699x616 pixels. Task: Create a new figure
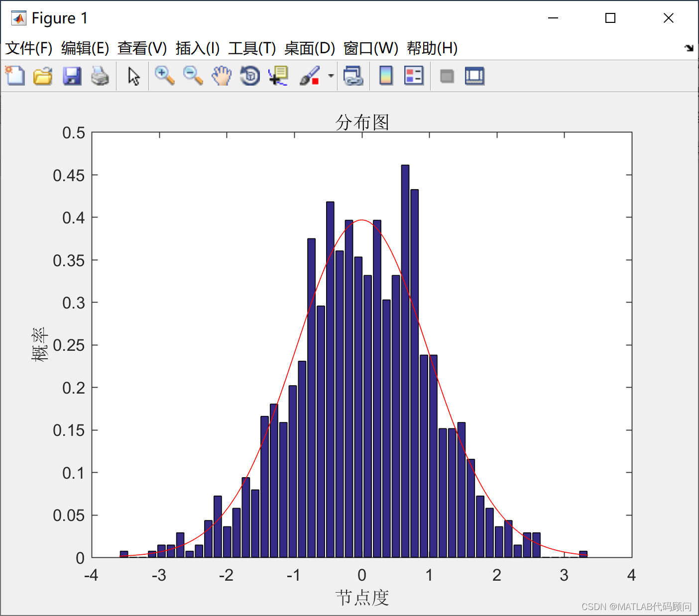pyautogui.click(x=14, y=76)
